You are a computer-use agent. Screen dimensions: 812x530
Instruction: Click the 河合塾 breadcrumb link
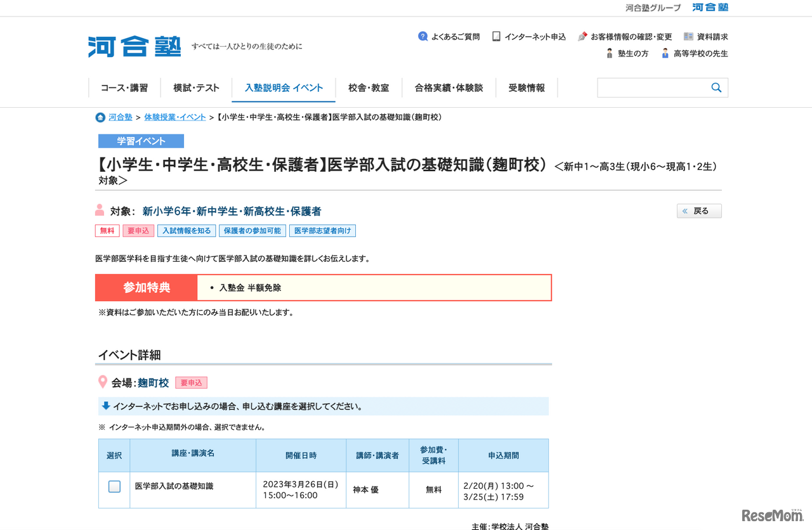coord(121,117)
